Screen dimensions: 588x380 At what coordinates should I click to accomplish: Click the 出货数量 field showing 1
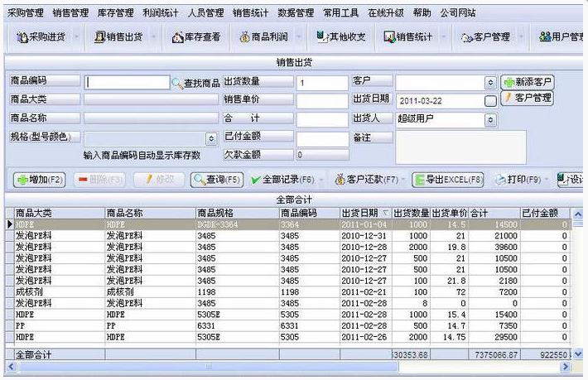pos(322,83)
